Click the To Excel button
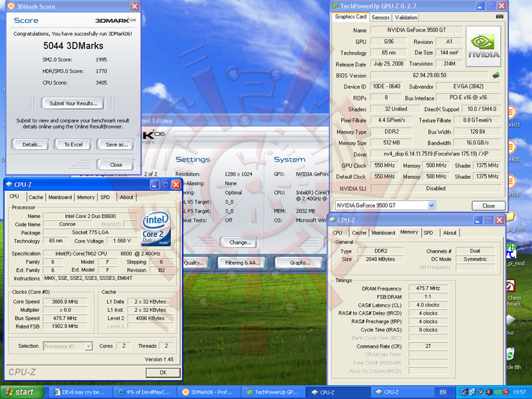This screenshot has height=399, width=532. [x=73, y=144]
